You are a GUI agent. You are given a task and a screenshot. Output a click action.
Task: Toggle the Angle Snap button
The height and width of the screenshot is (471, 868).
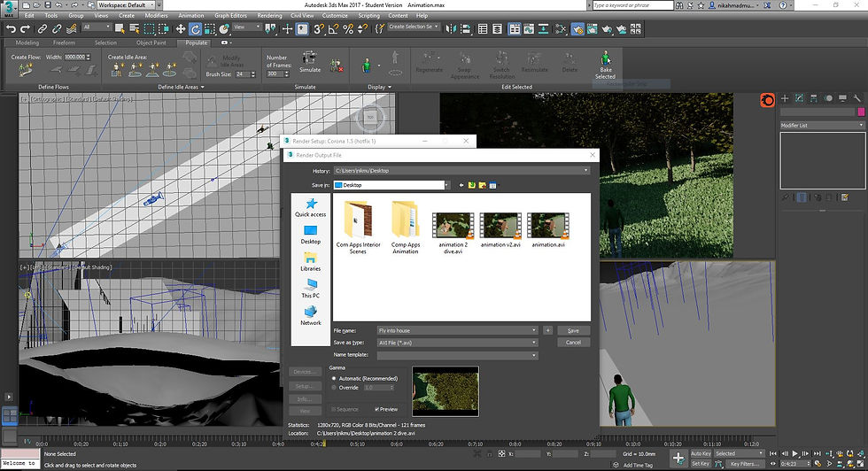point(333,29)
